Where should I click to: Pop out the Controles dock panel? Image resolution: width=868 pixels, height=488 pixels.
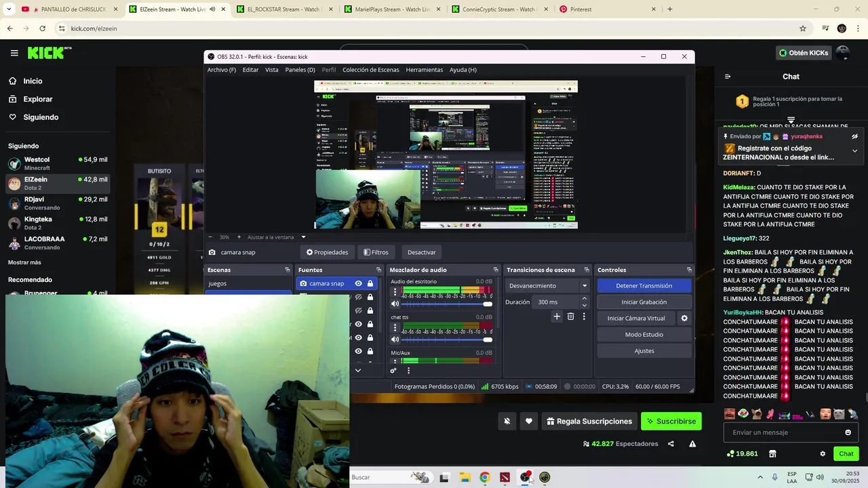[689, 270]
